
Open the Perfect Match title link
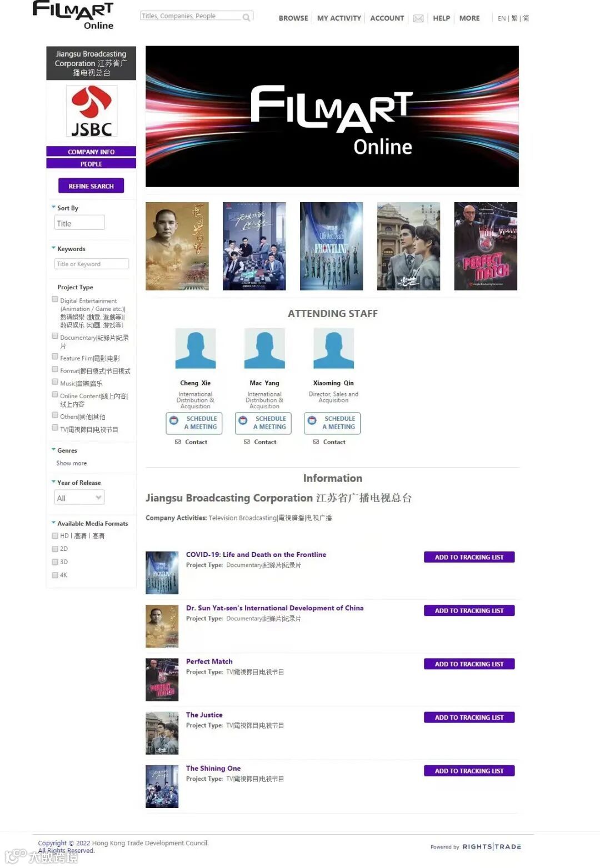[209, 661]
